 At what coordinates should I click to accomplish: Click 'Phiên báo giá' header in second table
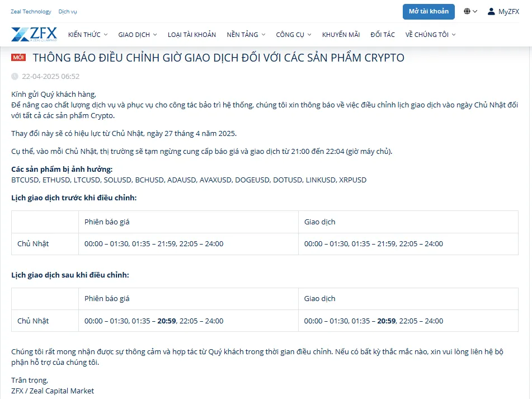(107, 299)
